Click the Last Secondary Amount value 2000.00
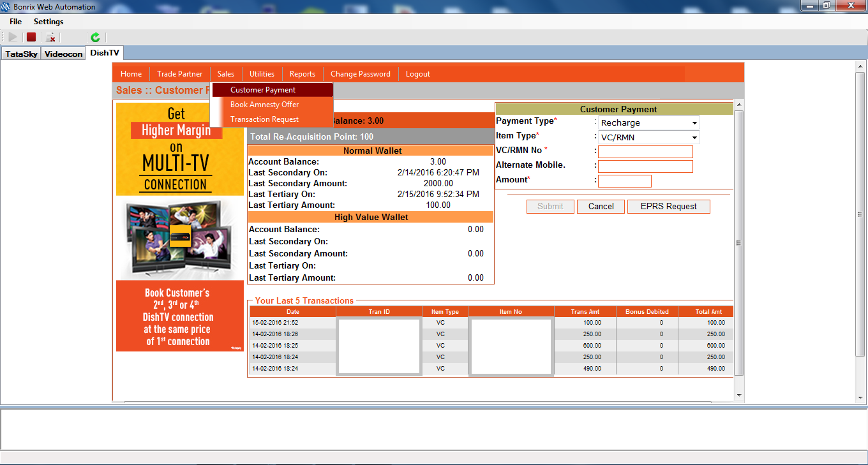Image resolution: width=868 pixels, height=465 pixels. (438, 183)
